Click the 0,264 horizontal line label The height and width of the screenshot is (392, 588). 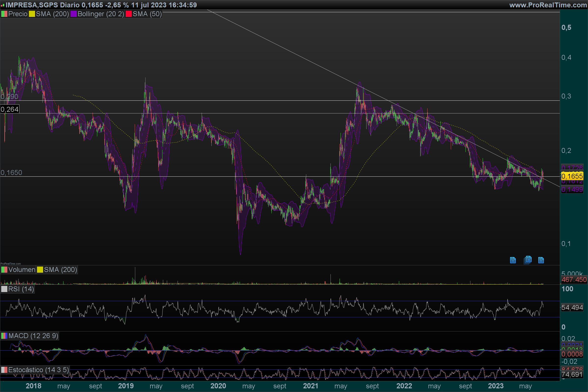coord(10,109)
